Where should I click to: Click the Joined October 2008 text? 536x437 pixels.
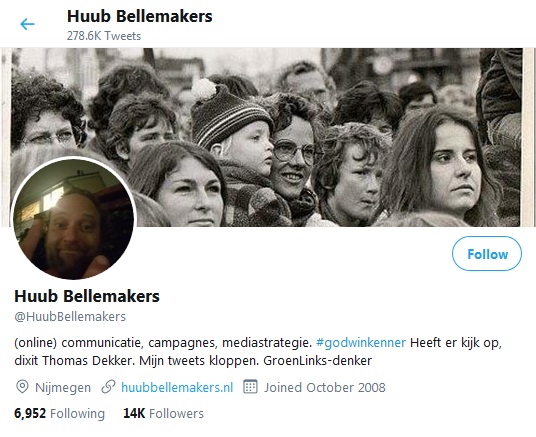[x=325, y=387]
